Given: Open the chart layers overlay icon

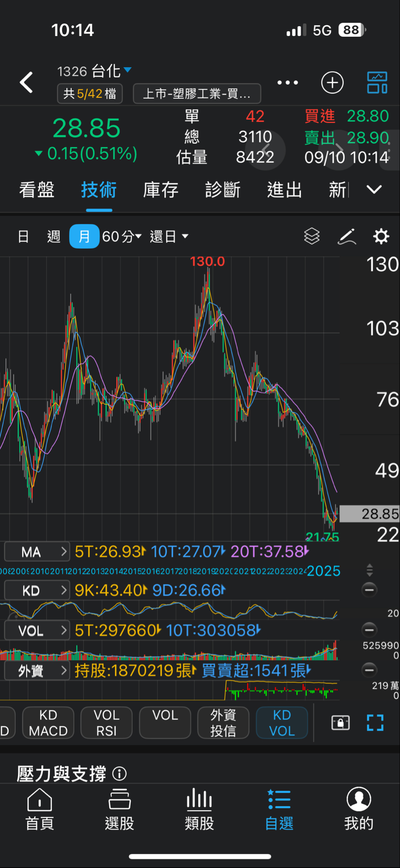Looking at the screenshot, I should tap(312, 237).
